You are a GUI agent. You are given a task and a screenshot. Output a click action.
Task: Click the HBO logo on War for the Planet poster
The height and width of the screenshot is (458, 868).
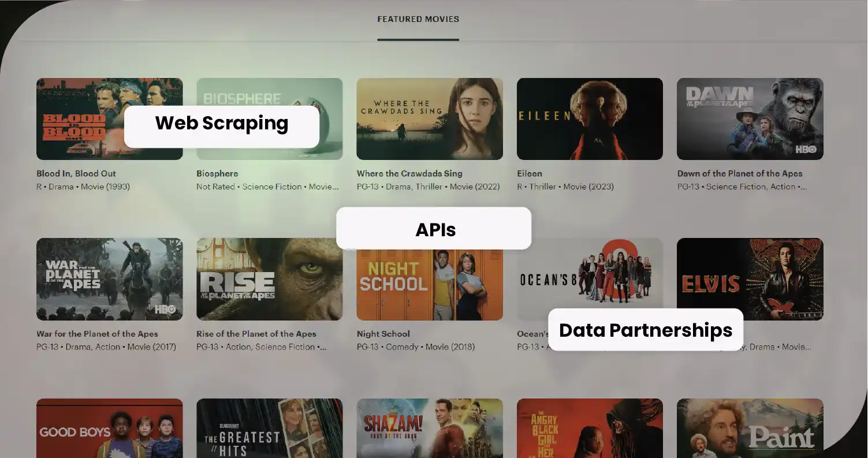pyautogui.click(x=165, y=310)
